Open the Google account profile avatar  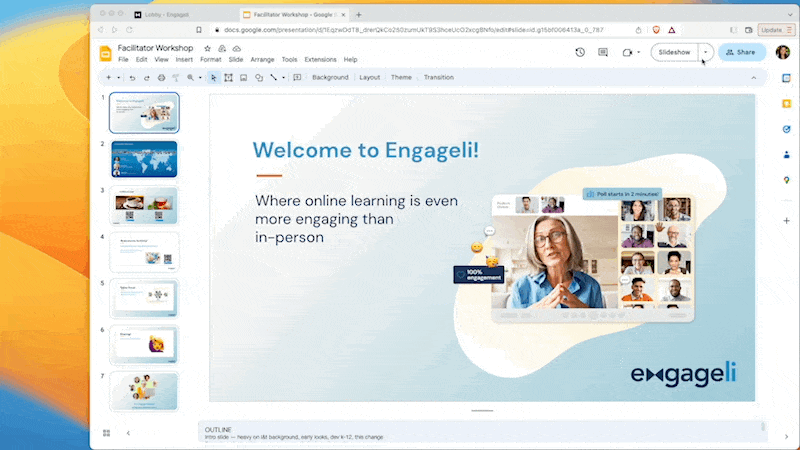tap(783, 52)
